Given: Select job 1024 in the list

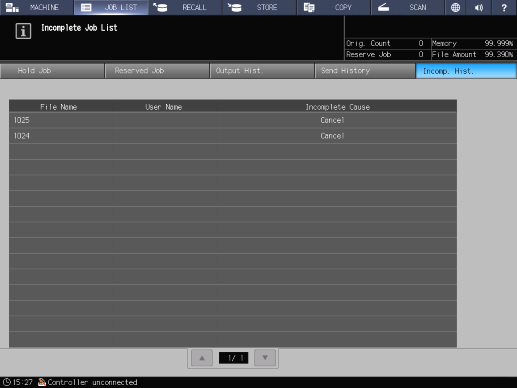Looking at the screenshot, I should pyautogui.click(x=233, y=136).
